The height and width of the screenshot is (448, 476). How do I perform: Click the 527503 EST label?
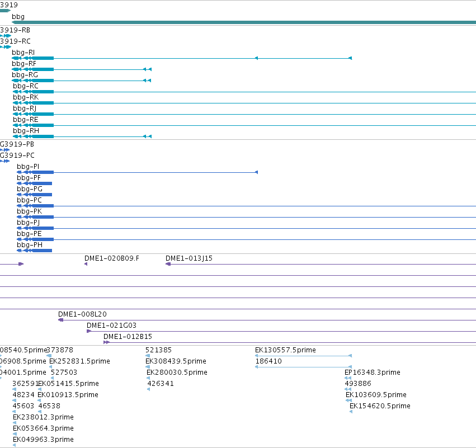(x=64, y=372)
